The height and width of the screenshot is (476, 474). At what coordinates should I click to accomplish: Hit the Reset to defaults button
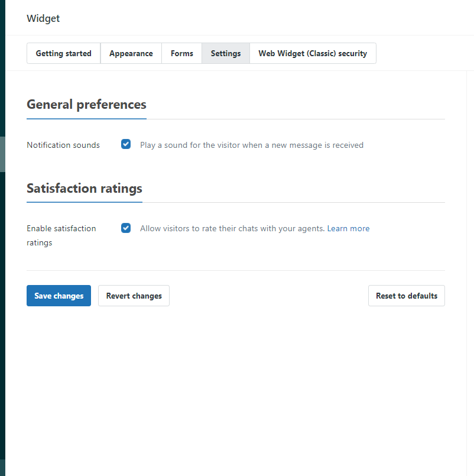pos(406,296)
